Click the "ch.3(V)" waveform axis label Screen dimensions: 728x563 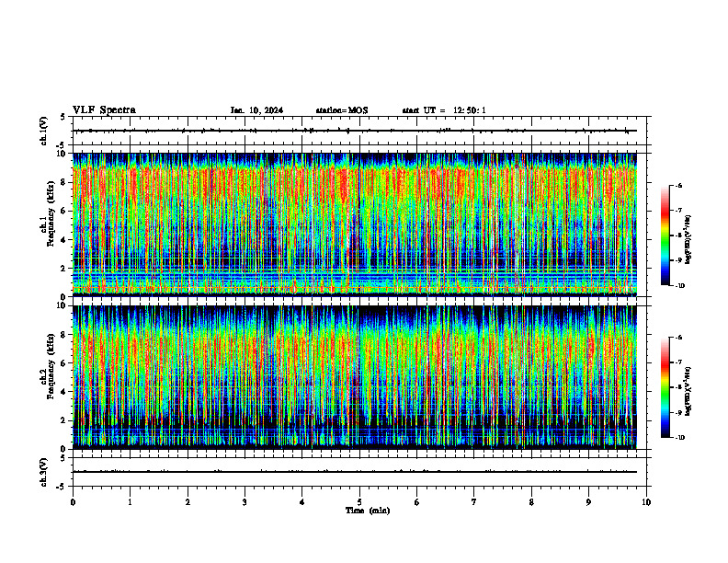44,472
